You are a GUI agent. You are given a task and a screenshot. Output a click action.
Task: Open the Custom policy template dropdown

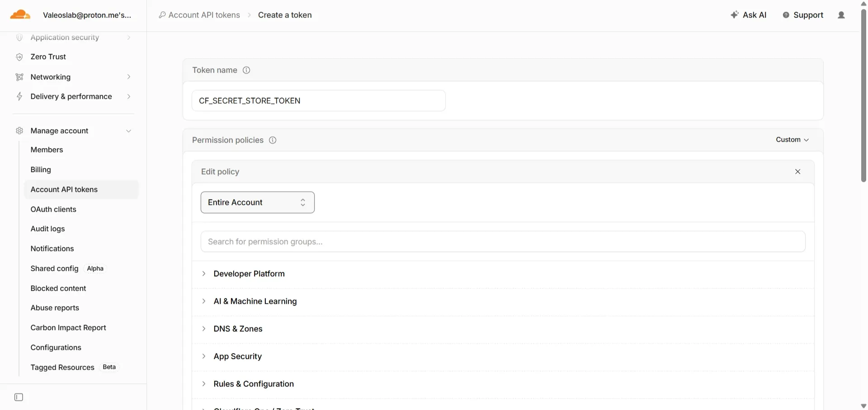(793, 140)
